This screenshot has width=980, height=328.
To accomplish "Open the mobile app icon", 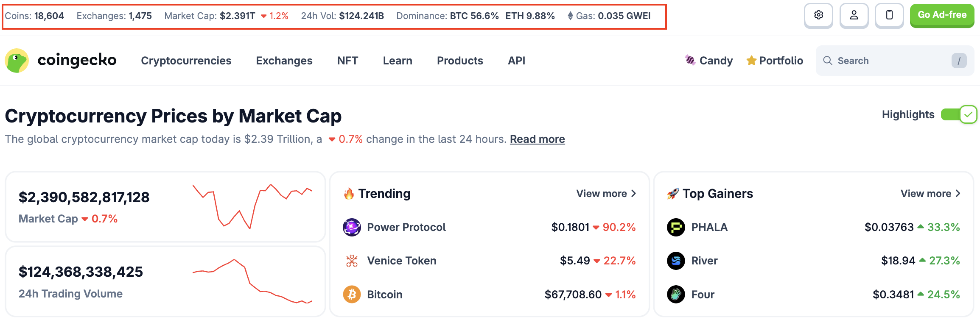I will click(889, 15).
